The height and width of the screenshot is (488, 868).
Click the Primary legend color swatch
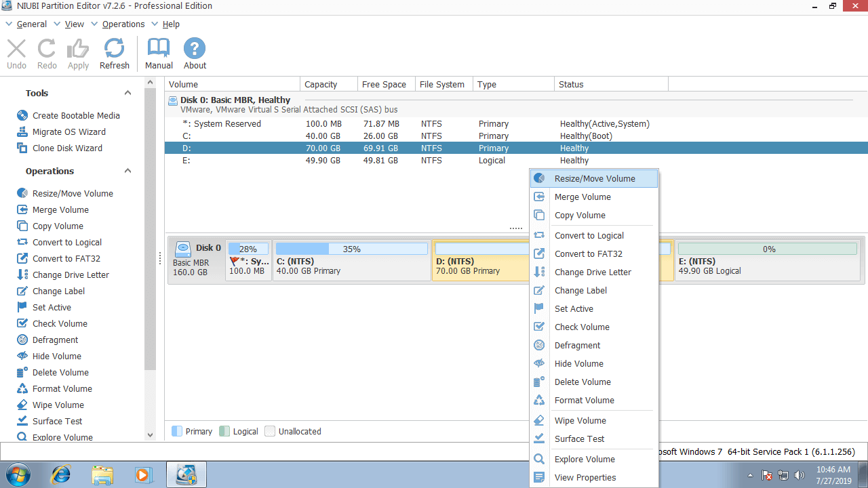pyautogui.click(x=177, y=431)
